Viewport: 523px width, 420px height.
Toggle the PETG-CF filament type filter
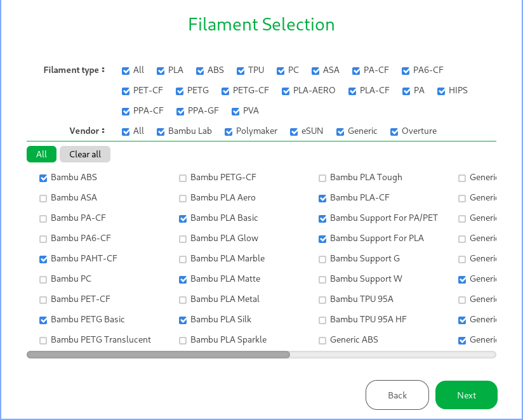tap(225, 91)
